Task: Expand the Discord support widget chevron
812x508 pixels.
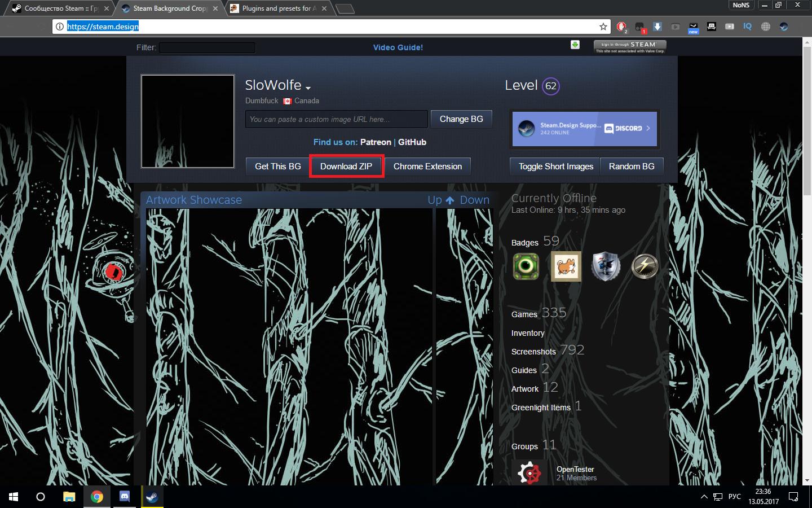Action: (648, 128)
